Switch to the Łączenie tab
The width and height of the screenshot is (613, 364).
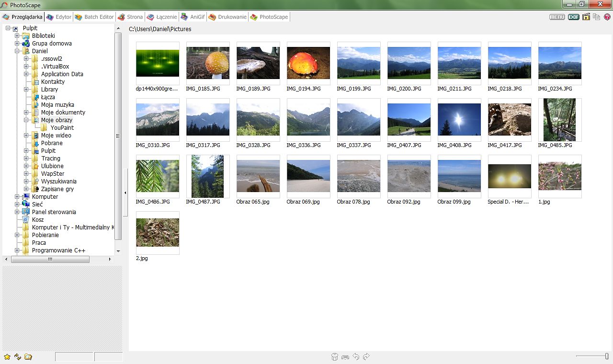pyautogui.click(x=162, y=17)
